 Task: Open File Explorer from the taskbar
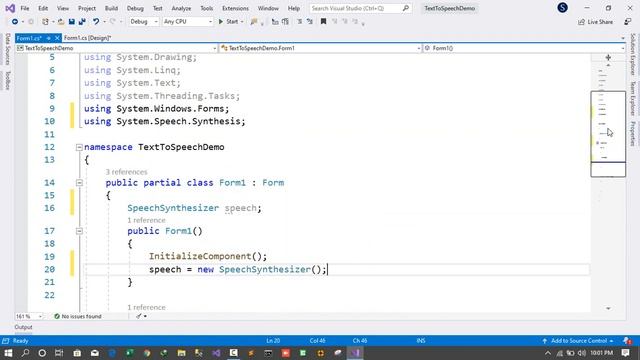click(181, 353)
